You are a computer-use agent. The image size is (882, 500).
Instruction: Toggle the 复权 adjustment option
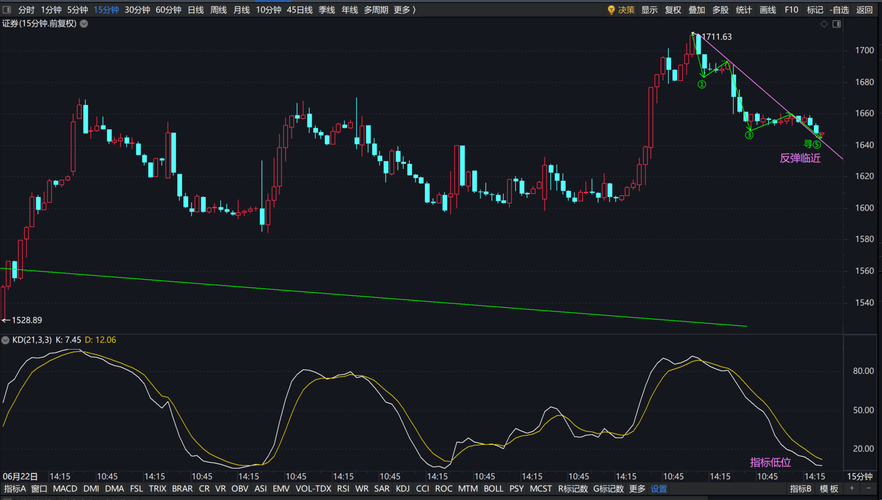[673, 10]
